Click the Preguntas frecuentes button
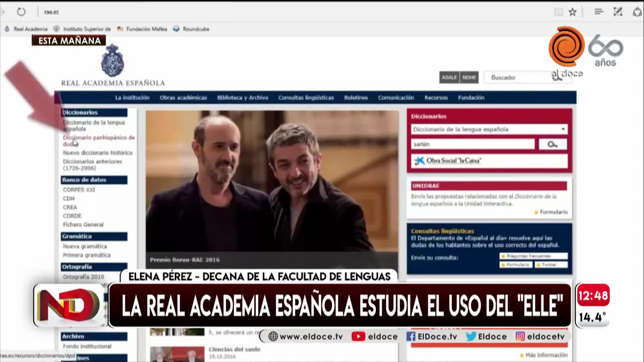Viewport: 644px width, 362px height. (534, 256)
